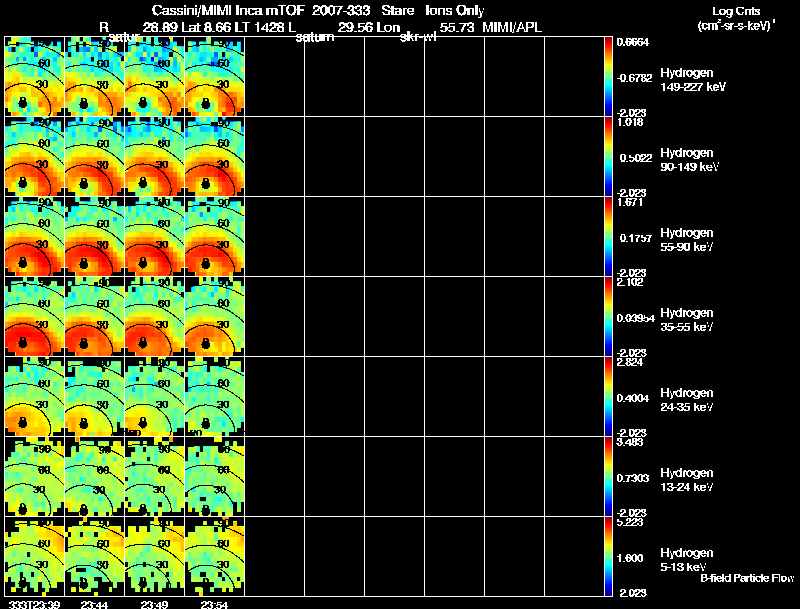Click the "23:54" time label
Screen dimensions: 800x609
pos(214,604)
